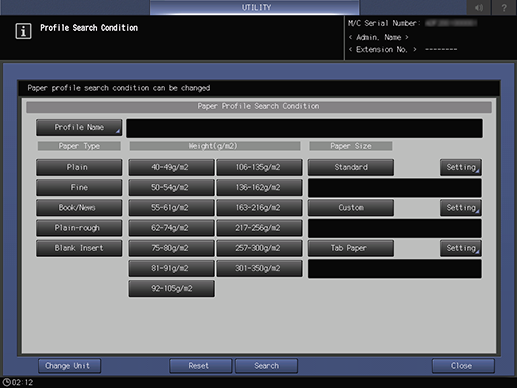517x388 pixels.
Task: Click Paper Profile Search Condition title bar
Action: click(259, 107)
